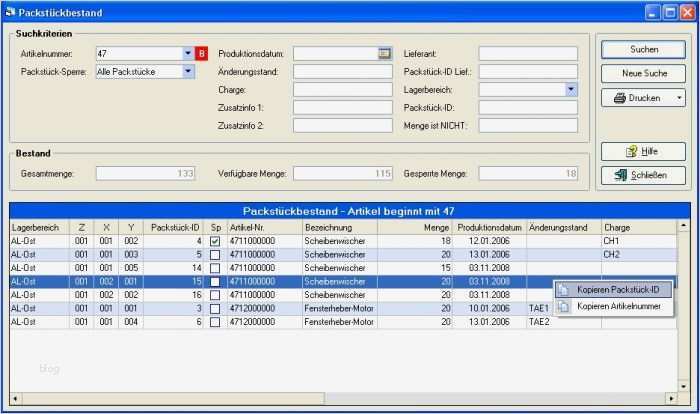Check Sp checkbox for Packstück-ID 16
This screenshot has height=414, width=700.
[215, 295]
